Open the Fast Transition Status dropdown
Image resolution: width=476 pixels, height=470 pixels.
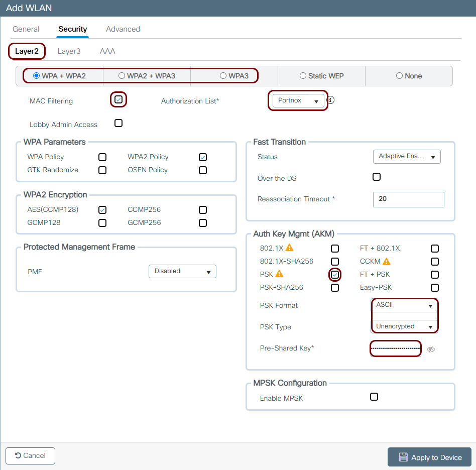click(x=407, y=157)
